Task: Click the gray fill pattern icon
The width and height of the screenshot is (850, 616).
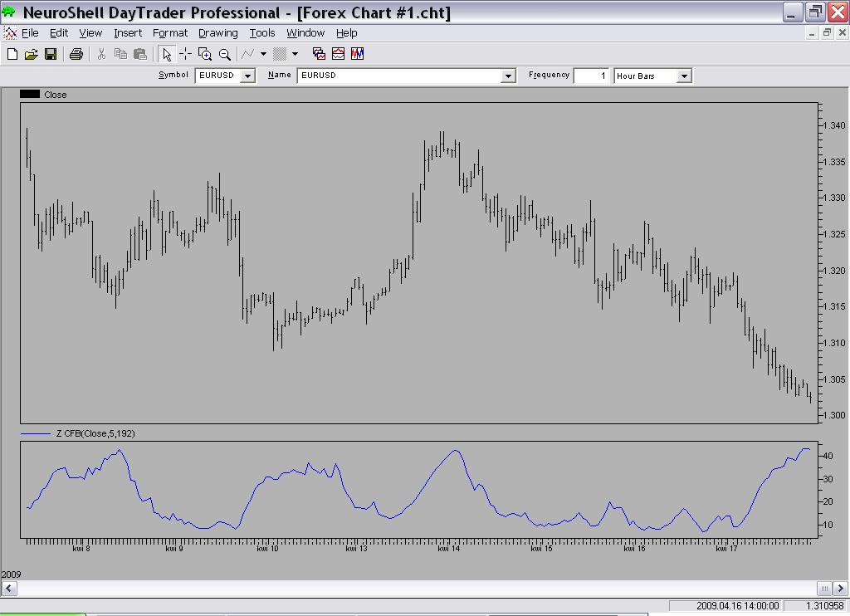Action: coord(280,54)
